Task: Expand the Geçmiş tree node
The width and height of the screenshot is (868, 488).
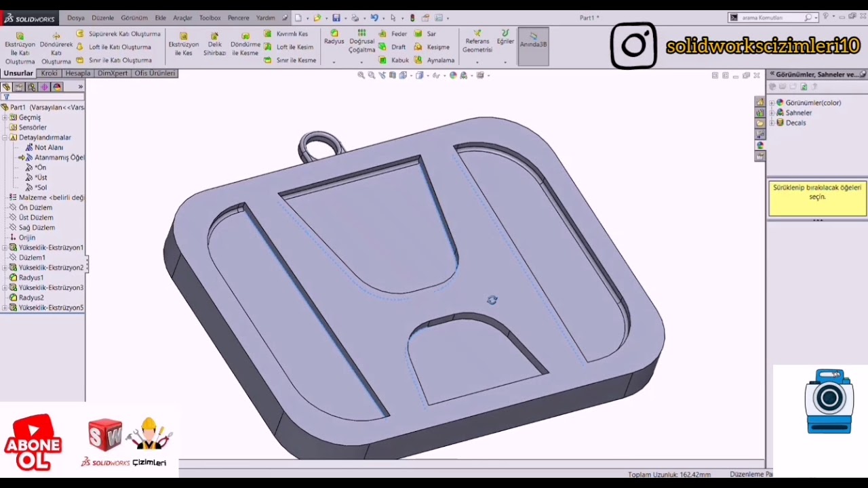Action: (x=5, y=117)
